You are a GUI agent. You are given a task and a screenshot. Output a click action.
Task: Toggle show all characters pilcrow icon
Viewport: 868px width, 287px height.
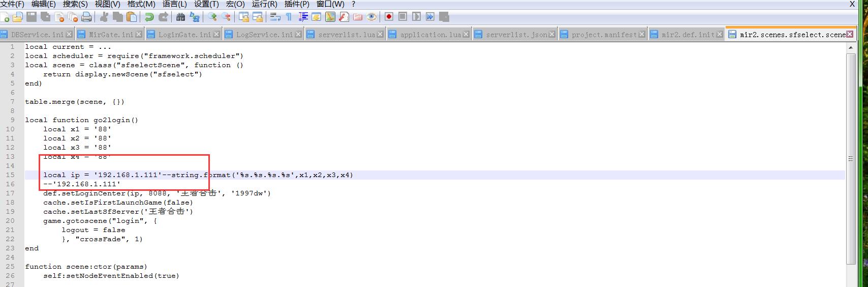(289, 17)
